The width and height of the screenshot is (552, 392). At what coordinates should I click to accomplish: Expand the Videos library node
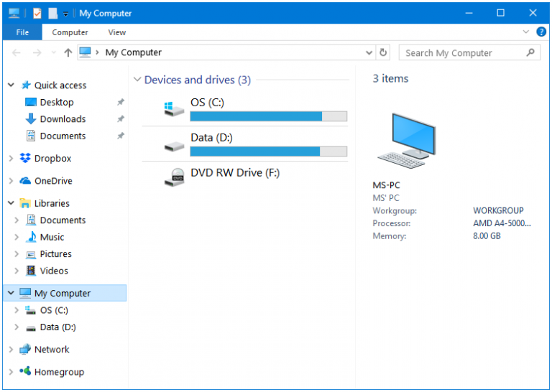(17, 271)
